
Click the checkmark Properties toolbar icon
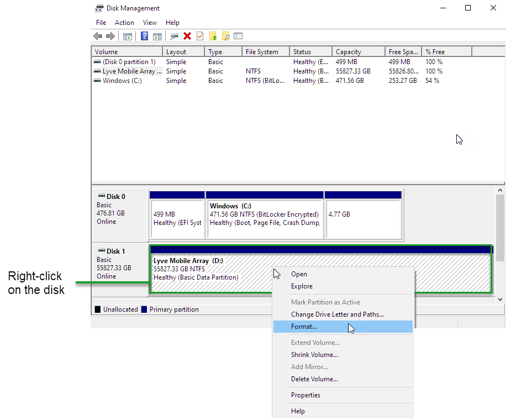point(200,36)
